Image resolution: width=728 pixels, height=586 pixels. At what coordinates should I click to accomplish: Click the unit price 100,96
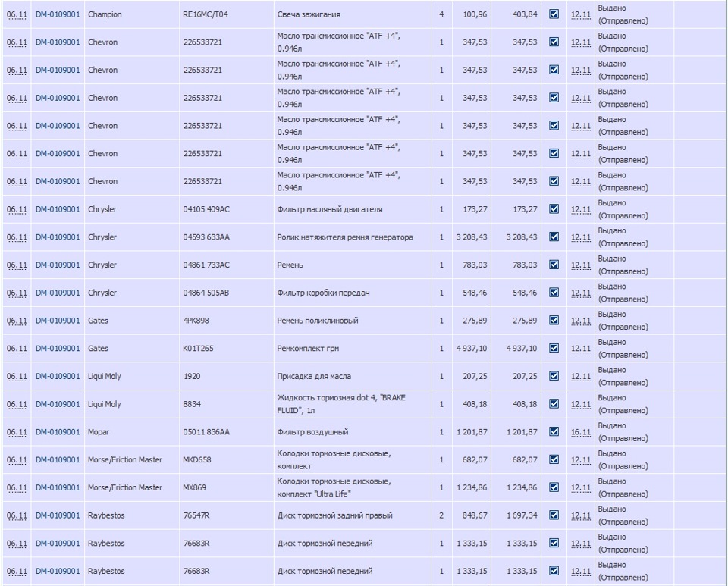(x=475, y=14)
